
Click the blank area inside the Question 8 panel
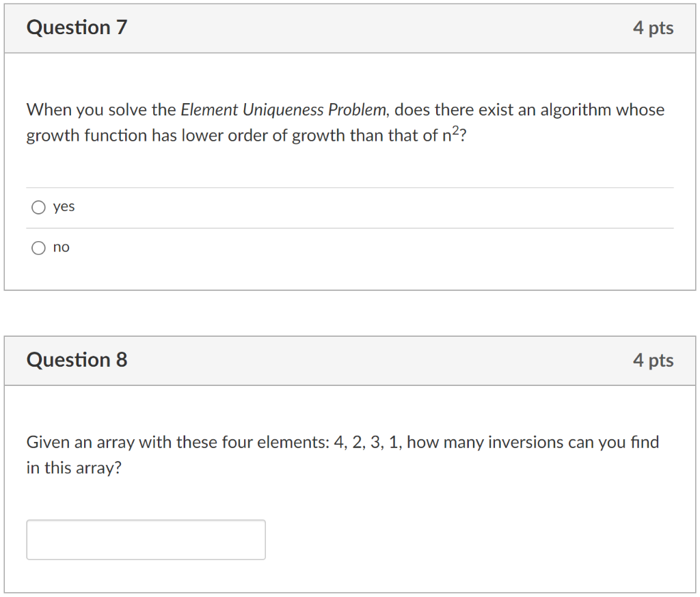479,539
